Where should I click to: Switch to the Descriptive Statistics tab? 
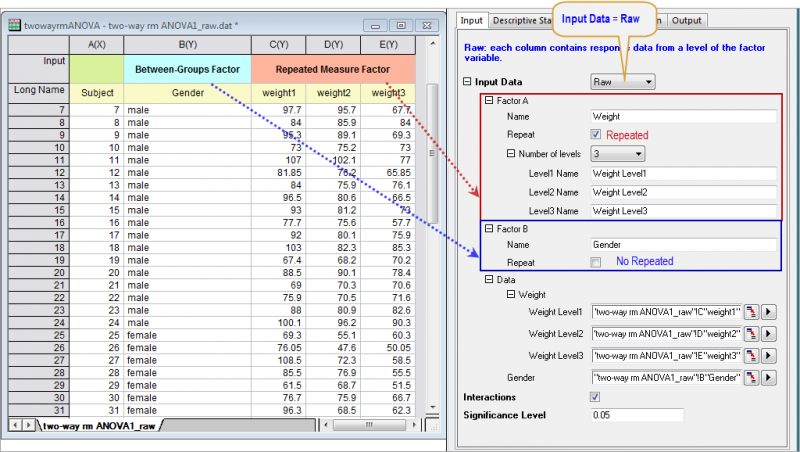(521, 20)
